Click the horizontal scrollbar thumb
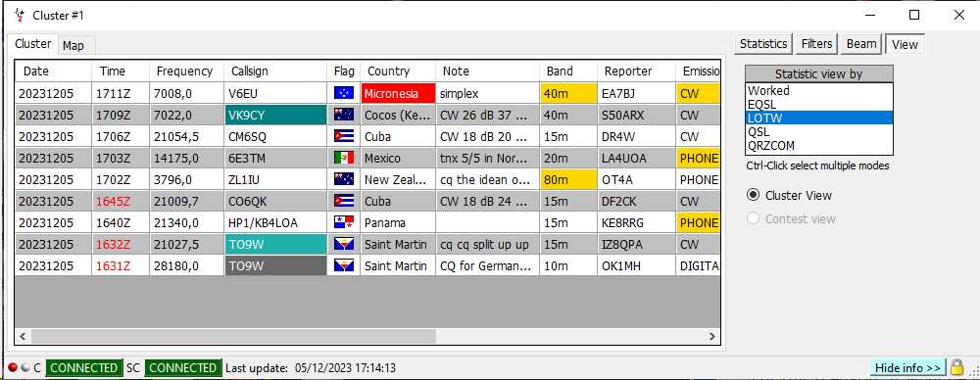Screen dimensions: 980x380 (233, 336)
